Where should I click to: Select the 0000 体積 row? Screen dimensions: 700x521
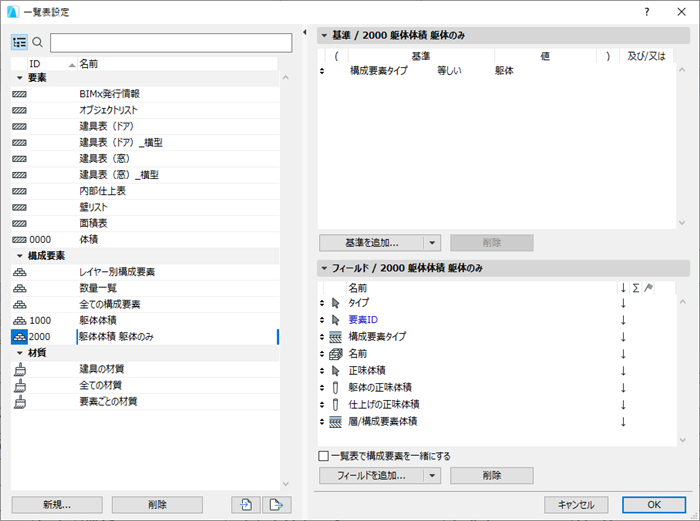click(x=145, y=240)
